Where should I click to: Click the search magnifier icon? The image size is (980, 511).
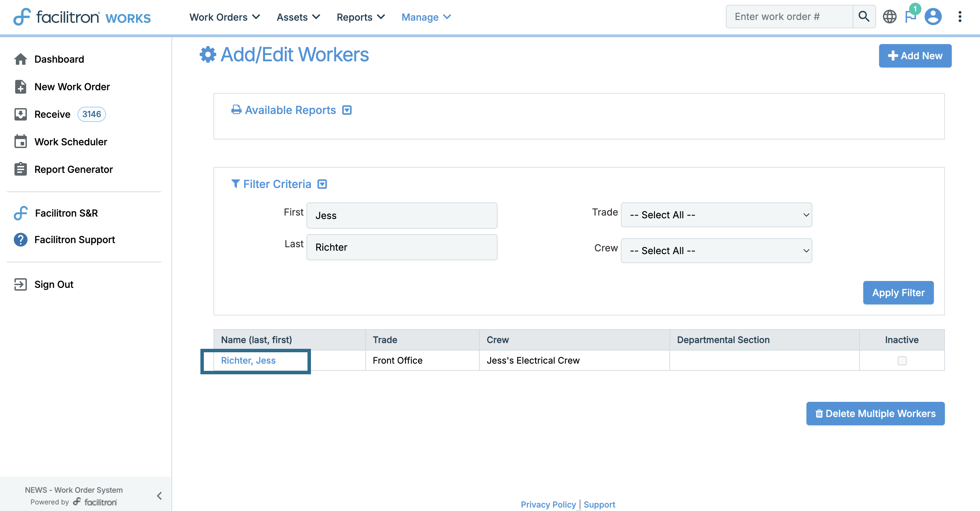(x=864, y=17)
